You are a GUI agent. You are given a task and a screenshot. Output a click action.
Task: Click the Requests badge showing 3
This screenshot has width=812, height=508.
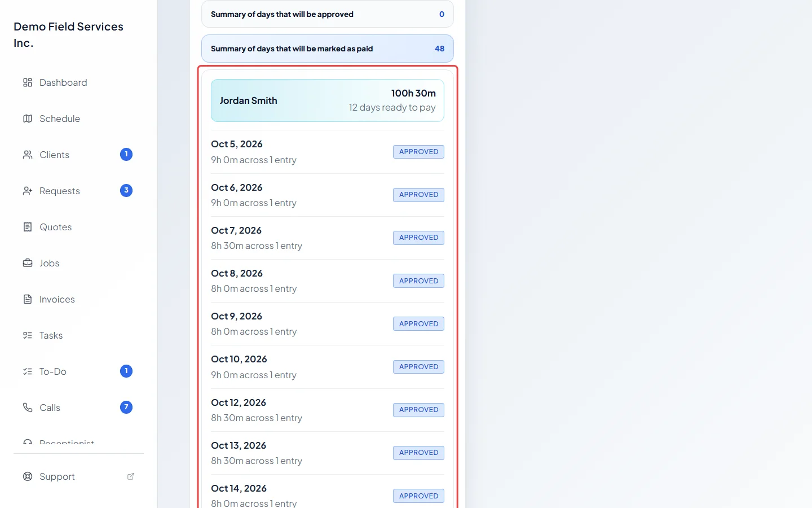click(x=126, y=190)
